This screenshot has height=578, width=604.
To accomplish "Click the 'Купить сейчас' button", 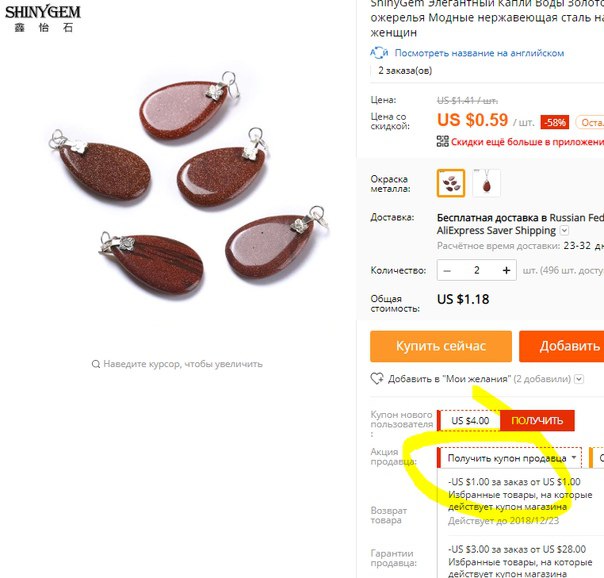I will coord(441,346).
